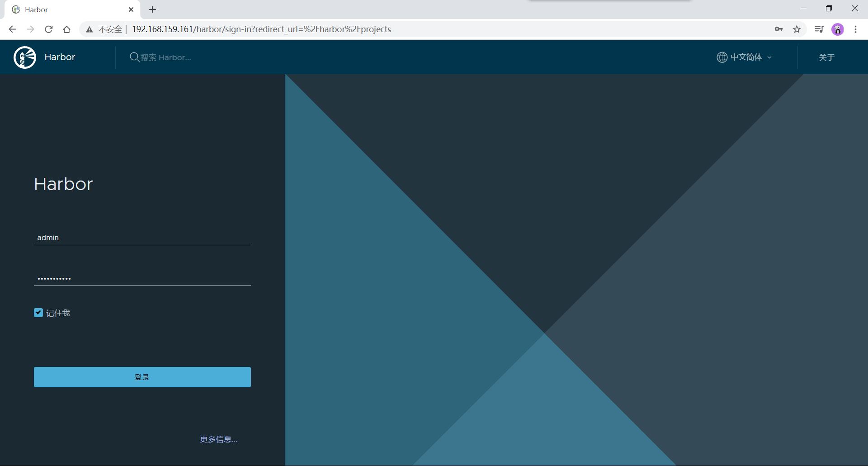Bookmark this page with star icon
868x466 pixels.
coord(797,29)
